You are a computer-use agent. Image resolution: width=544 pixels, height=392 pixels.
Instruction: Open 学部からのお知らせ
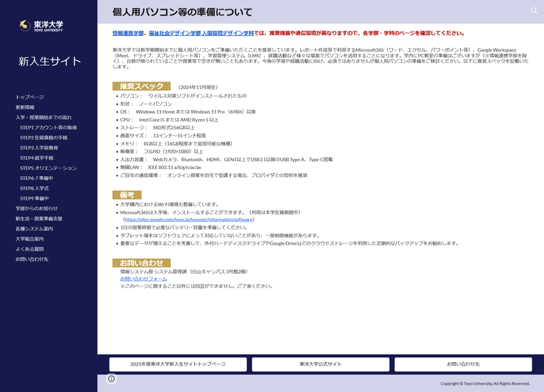click(x=36, y=207)
